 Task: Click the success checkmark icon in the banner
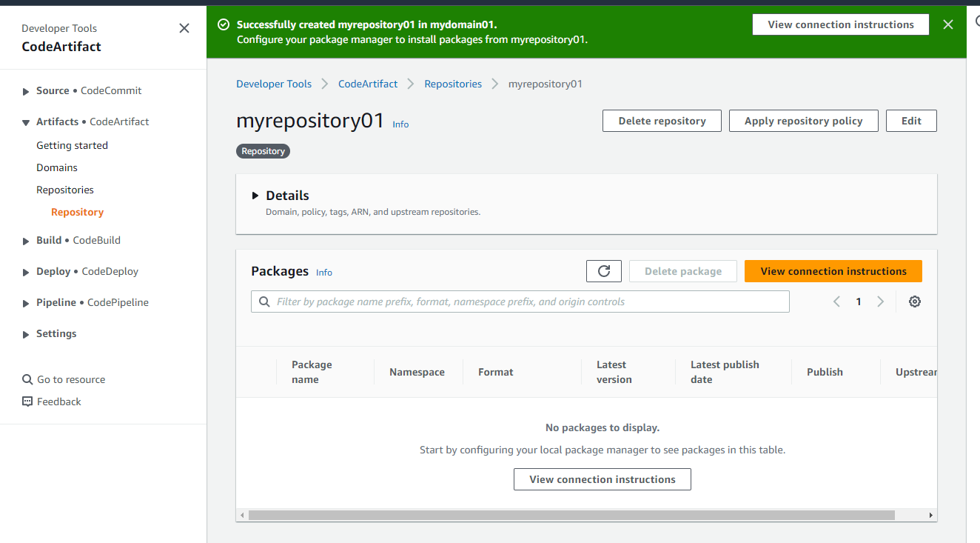pos(224,24)
